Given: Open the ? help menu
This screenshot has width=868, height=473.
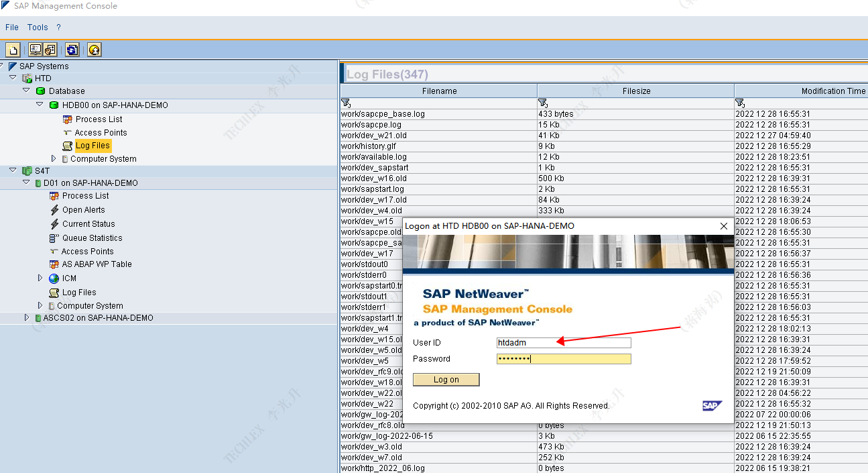Looking at the screenshot, I should pos(58,28).
